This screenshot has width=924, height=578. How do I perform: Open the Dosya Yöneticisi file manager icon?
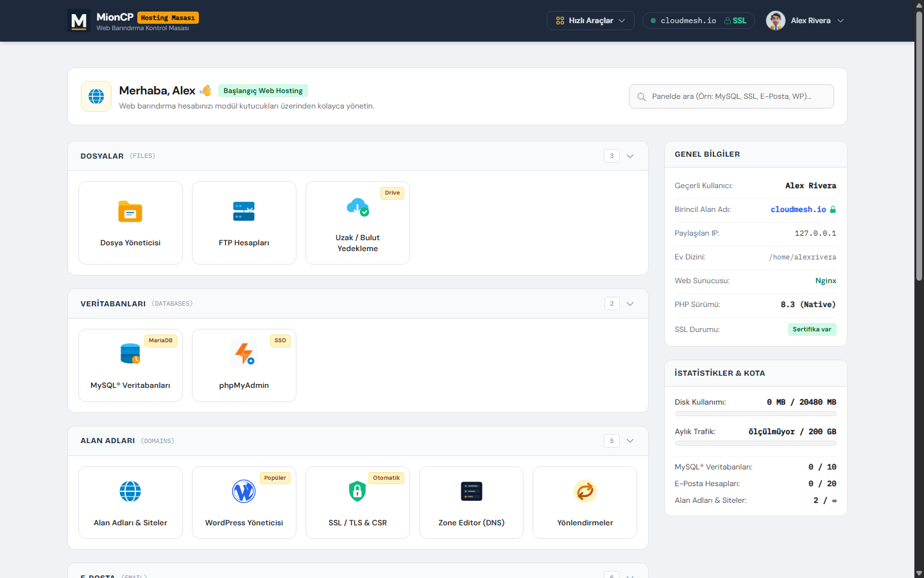(x=130, y=212)
